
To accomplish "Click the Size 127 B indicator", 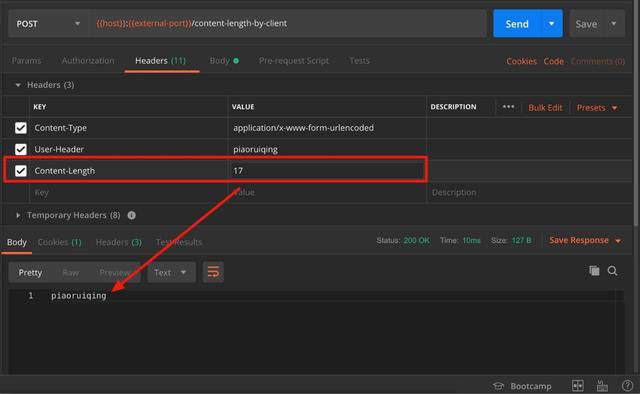I will pos(511,240).
